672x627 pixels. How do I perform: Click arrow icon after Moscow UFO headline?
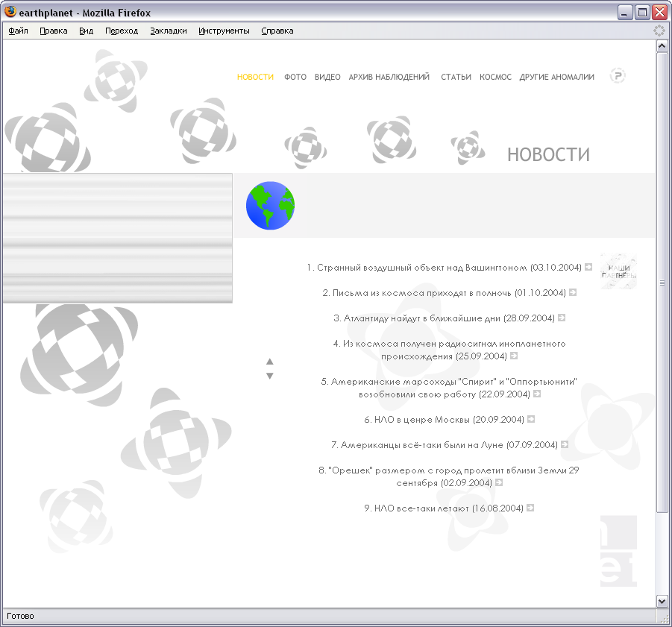(531, 419)
